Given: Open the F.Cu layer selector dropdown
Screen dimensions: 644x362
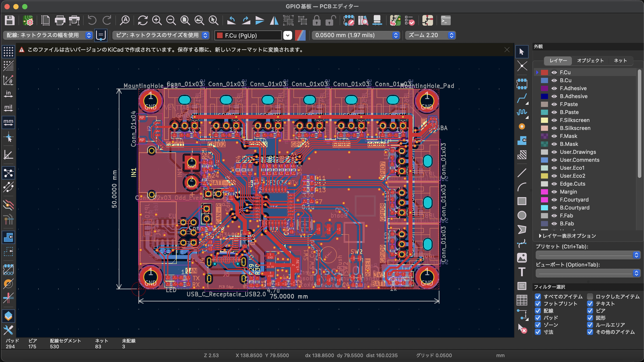Looking at the screenshot, I should click(x=287, y=35).
